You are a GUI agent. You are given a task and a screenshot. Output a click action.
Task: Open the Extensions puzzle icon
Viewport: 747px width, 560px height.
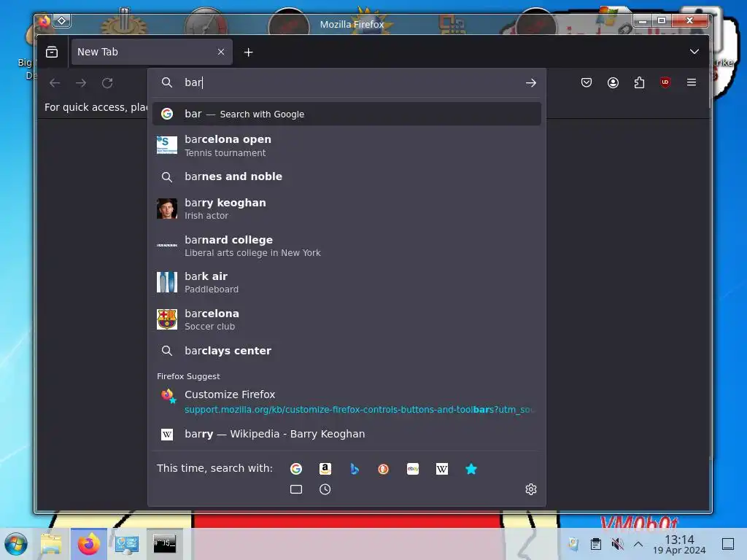coord(639,82)
